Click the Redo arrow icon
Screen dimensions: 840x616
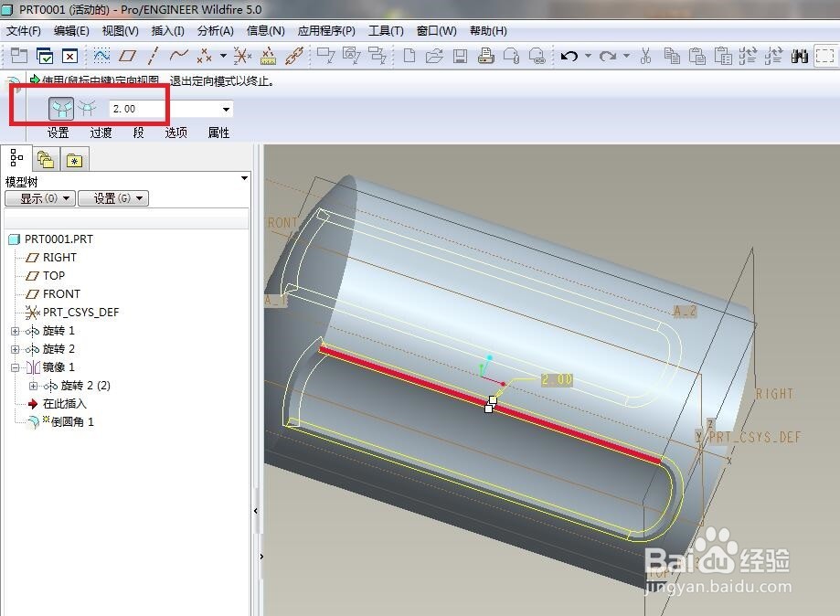(x=608, y=55)
